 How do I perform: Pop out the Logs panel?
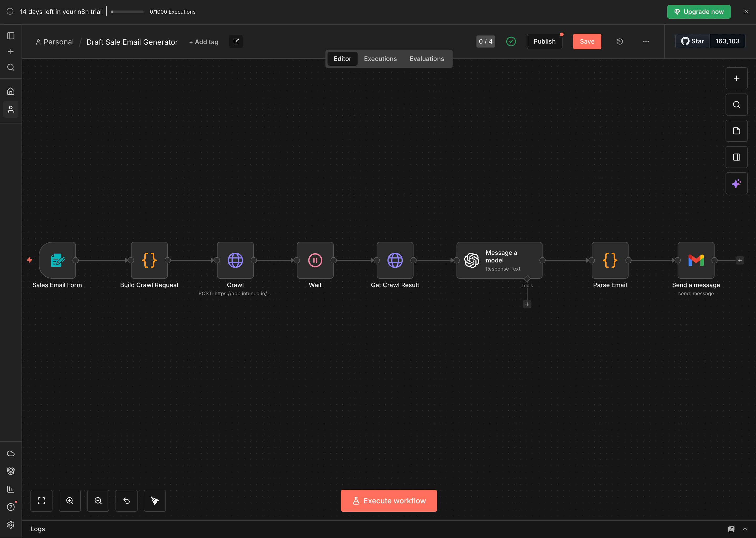(x=731, y=529)
